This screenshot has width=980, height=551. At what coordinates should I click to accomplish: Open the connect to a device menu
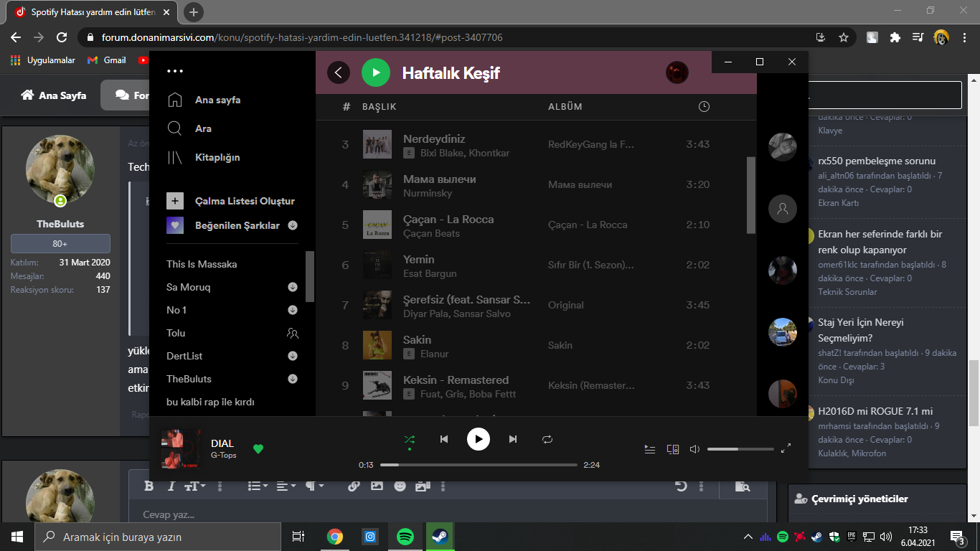pyautogui.click(x=673, y=449)
